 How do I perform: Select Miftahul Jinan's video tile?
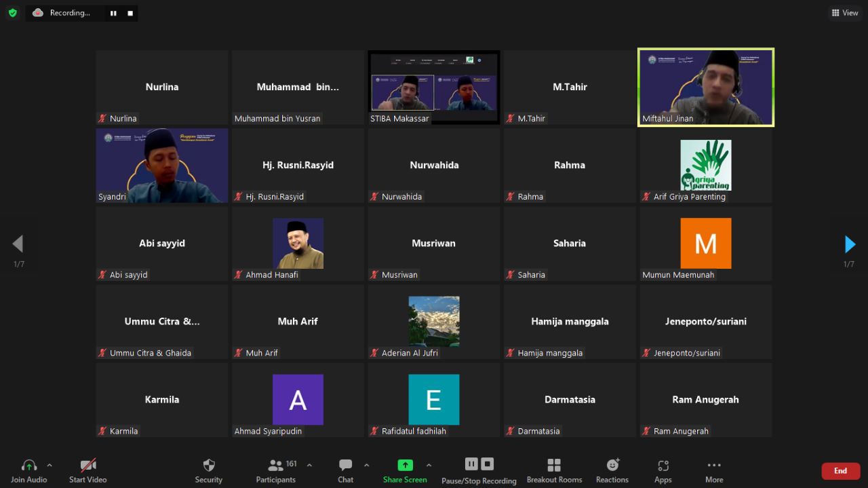pyautogui.click(x=706, y=87)
